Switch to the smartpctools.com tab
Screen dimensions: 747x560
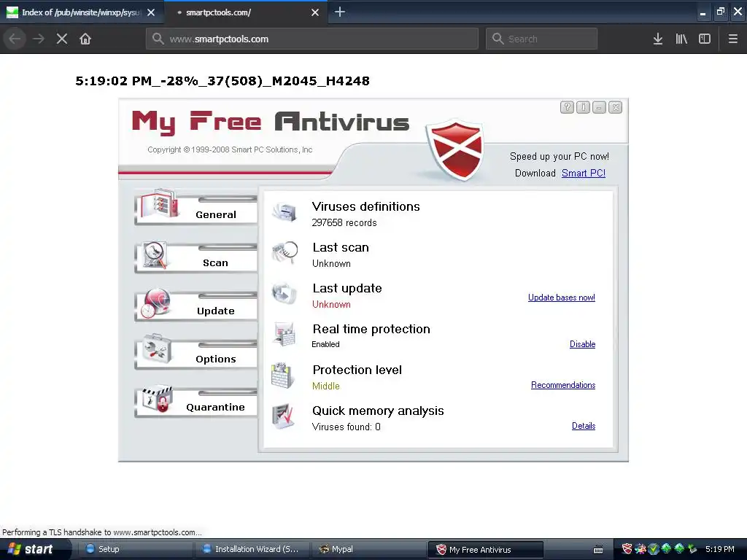pos(245,12)
